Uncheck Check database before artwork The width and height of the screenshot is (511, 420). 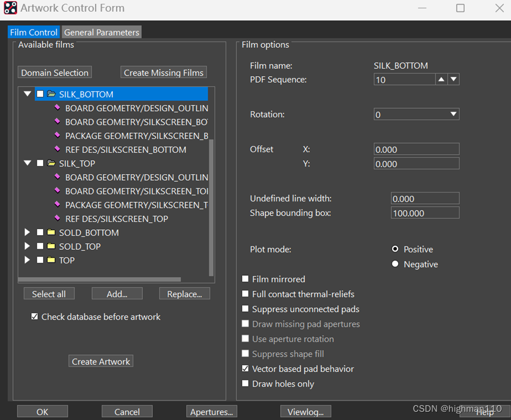pyautogui.click(x=35, y=317)
